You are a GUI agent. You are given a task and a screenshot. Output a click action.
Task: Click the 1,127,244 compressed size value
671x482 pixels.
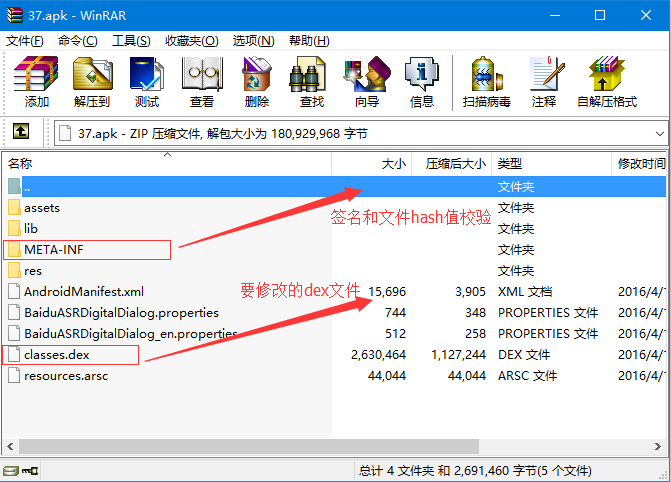pos(458,354)
